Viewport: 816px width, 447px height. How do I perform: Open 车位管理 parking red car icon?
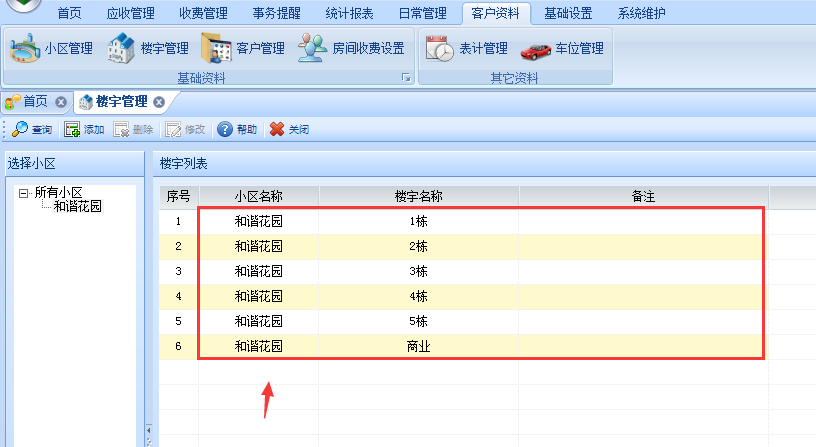click(x=536, y=52)
